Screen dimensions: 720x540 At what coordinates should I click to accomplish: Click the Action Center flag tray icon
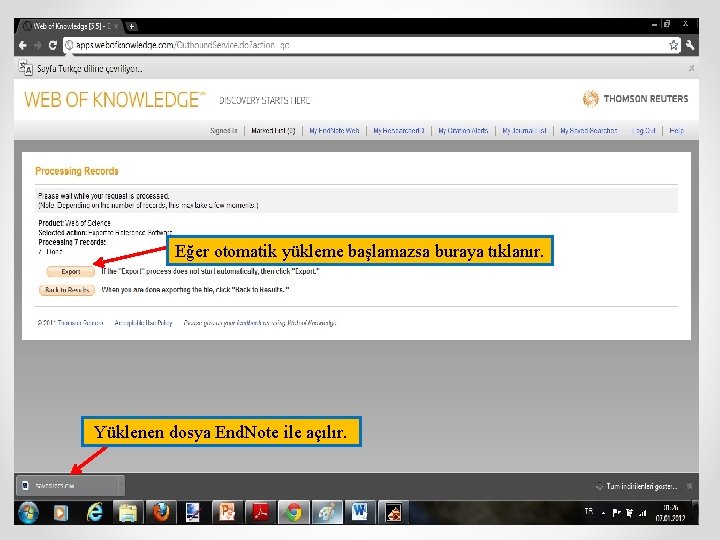[617, 512]
